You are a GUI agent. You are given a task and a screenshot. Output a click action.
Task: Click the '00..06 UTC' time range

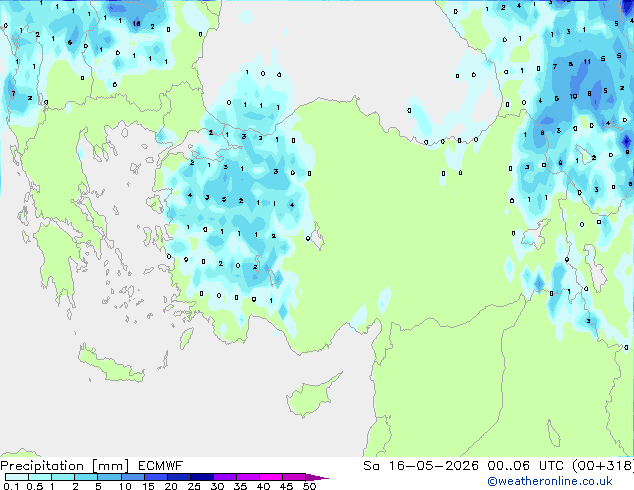click(x=525, y=466)
